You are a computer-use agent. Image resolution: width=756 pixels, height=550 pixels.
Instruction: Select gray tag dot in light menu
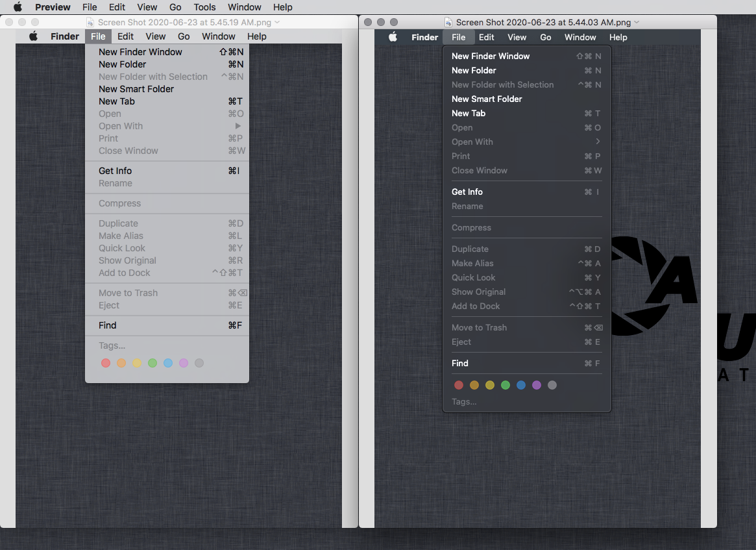199,363
